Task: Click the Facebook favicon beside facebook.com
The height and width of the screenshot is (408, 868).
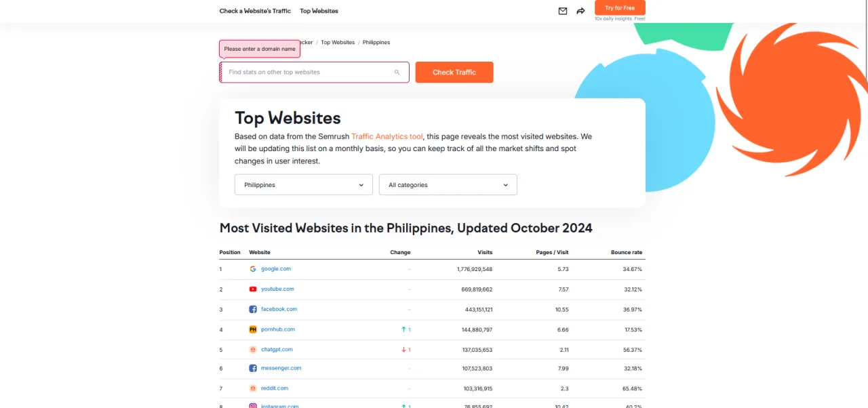Action: coord(253,310)
